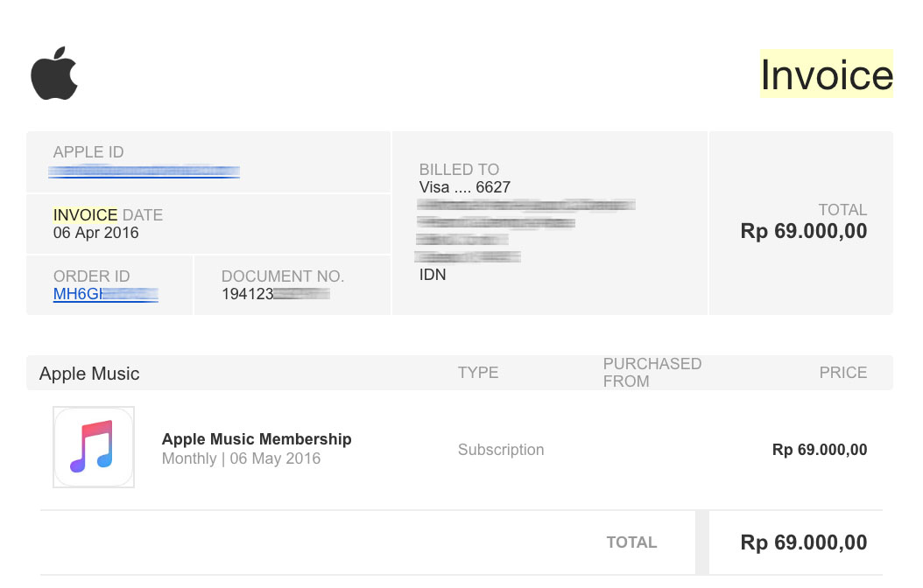
Task: Click the PRICE column header
Action: [842, 373]
